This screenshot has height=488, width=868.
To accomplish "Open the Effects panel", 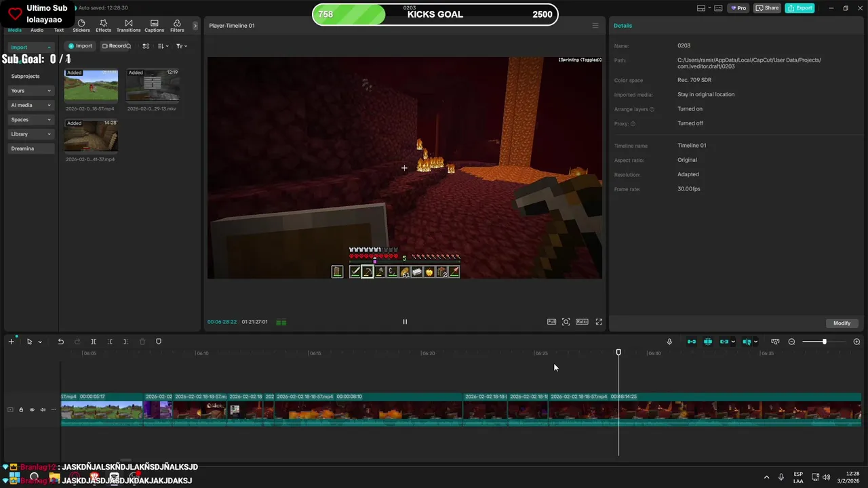I will [x=103, y=26].
